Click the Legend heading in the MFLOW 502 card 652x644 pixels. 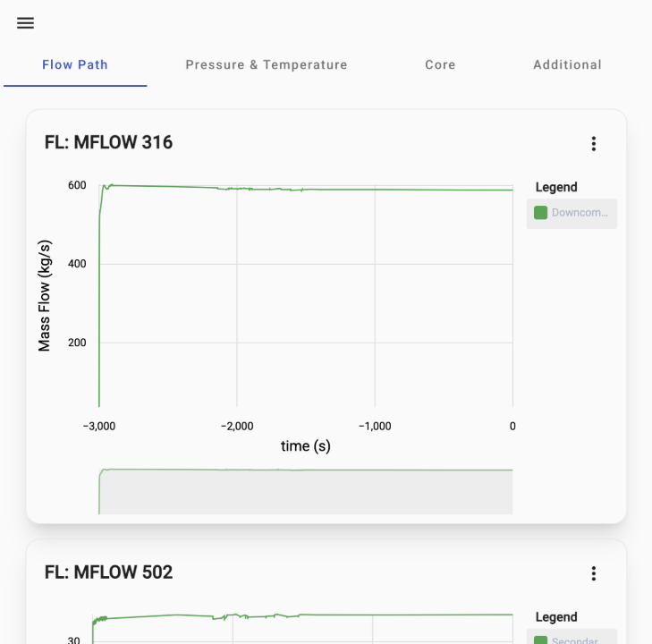[x=556, y=617]
